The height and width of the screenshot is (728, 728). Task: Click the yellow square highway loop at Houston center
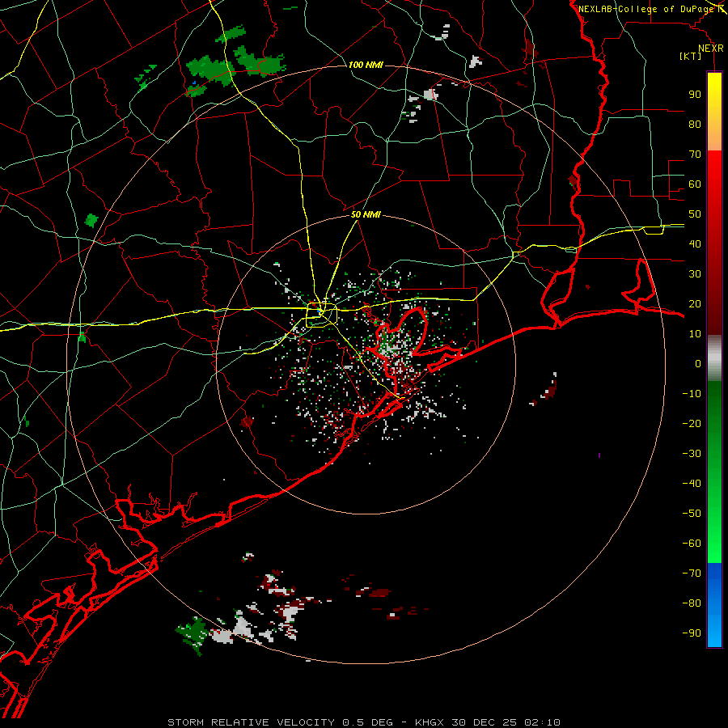pyautogui.click(x=321, y=315)
